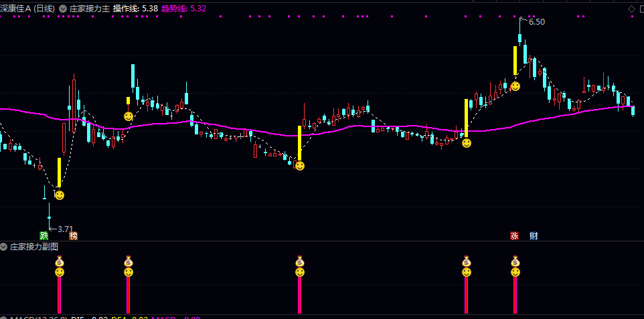Click fourth smiley in 庄家接力副图 sub-chart
The height and width of the screenshot is (319, 644).
coord(466,272)
